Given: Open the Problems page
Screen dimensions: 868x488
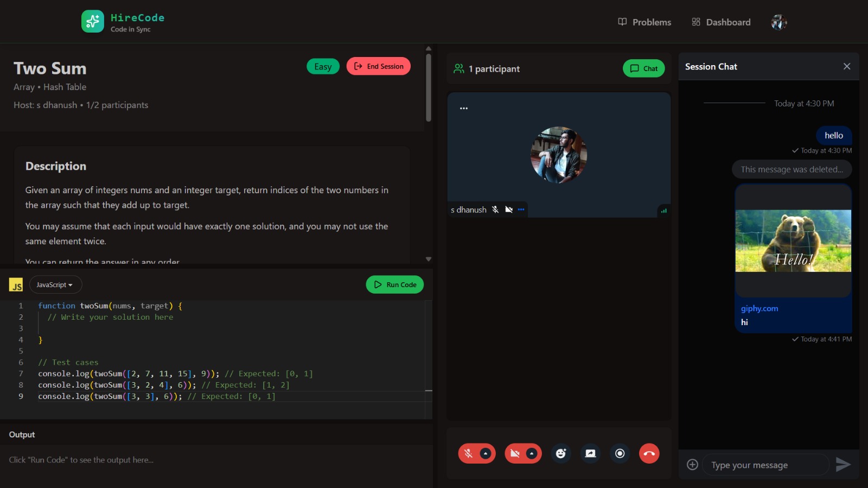Looking at the screenshot, I should coord(644,22).
